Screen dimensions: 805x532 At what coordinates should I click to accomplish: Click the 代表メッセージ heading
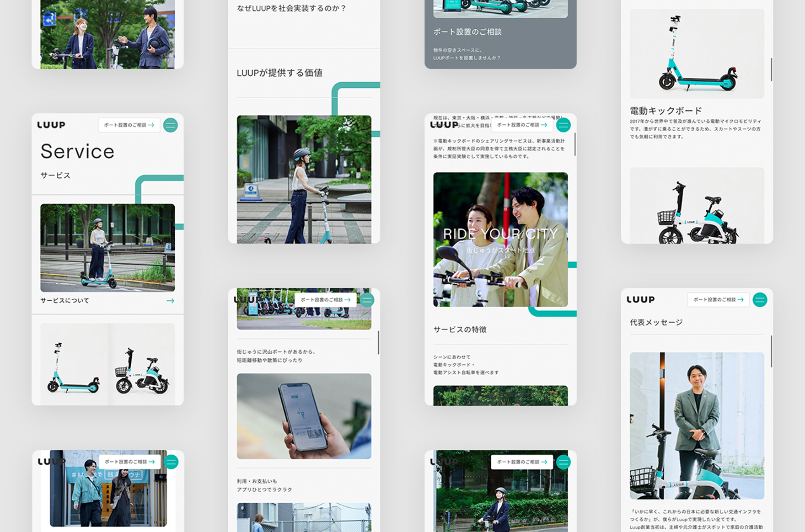point(656,323)
